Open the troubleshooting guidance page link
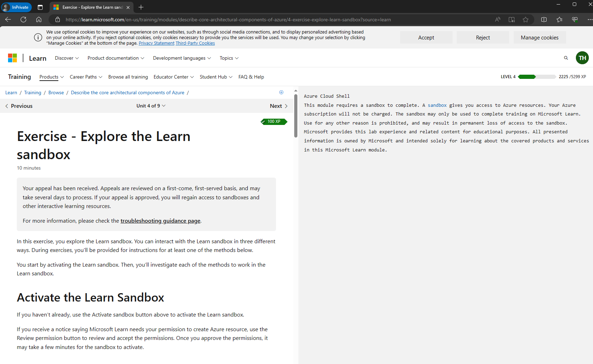 coord(160,221)
